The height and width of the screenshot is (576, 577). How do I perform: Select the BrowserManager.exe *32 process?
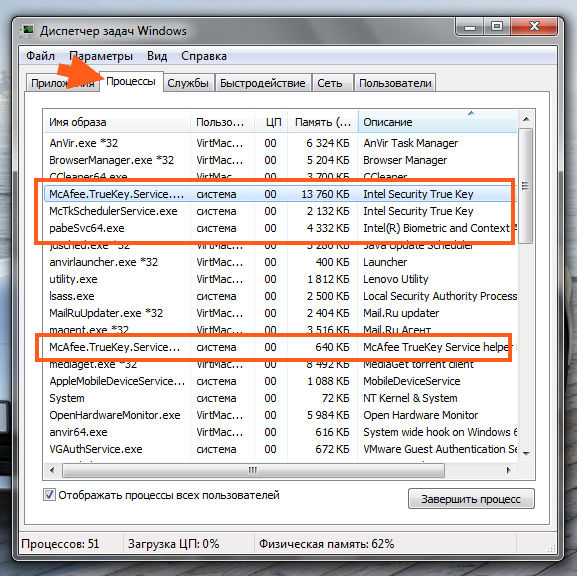pyautogui.click(x=280, y=160)
